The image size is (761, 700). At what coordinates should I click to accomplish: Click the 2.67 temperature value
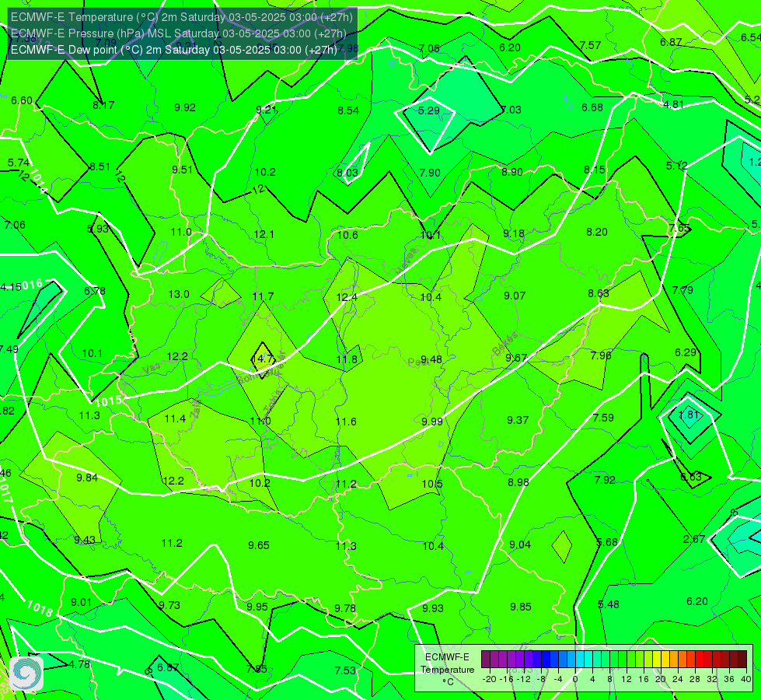(694, 539)
